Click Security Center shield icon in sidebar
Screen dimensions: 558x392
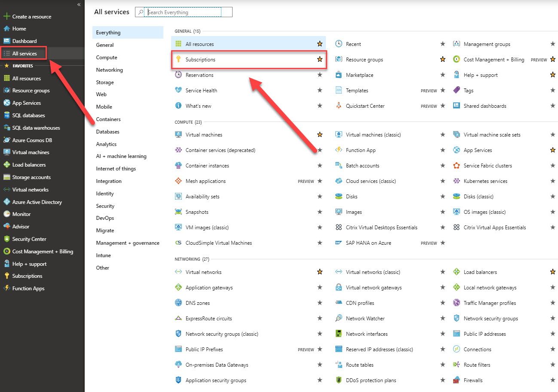click(x=6, y=239)
